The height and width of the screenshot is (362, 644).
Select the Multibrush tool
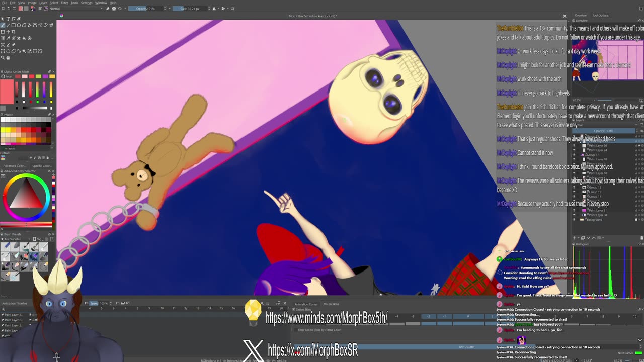point(51,25)
